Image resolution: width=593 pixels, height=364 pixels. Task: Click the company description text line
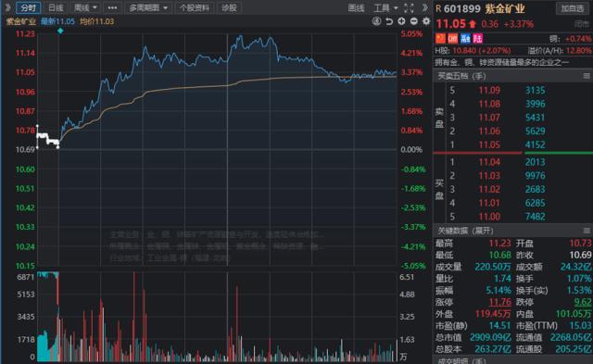[x=501, y=62]
